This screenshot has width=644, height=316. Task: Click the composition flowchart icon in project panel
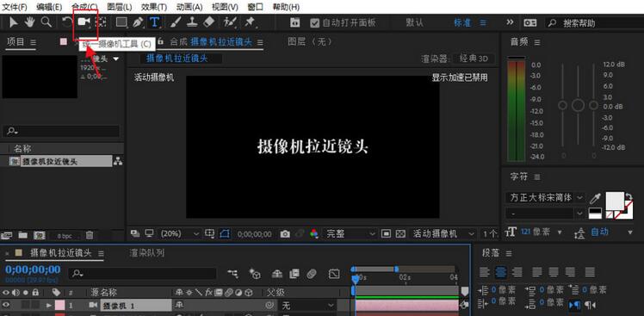(118, 162)
